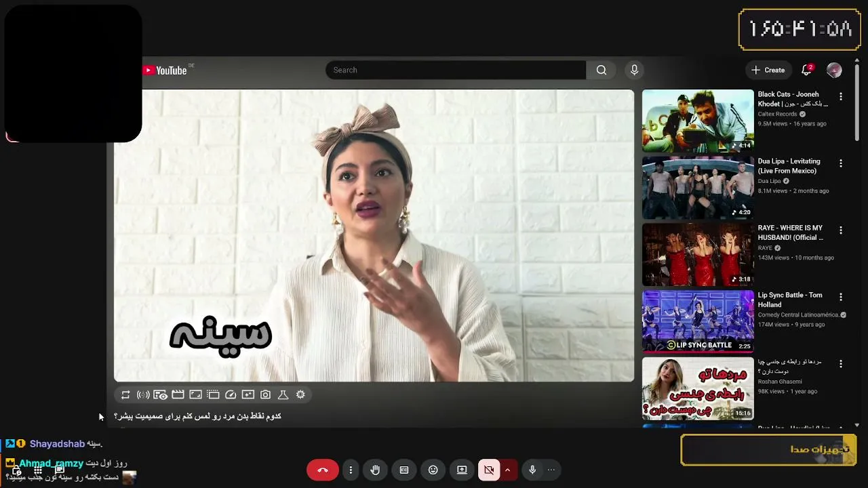Click the Create button
Viewport: 868px width, 488px height.
[x=768, y=70]
